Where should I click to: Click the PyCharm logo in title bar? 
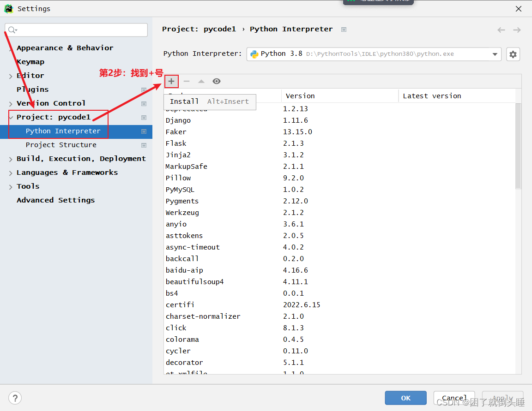pos(8,8)
